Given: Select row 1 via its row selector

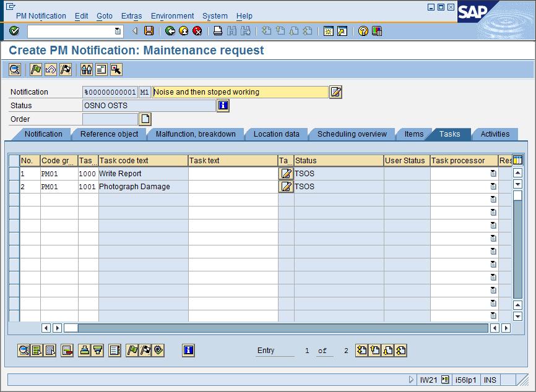Looking at the screenshot, I should [x=14, y=174].
